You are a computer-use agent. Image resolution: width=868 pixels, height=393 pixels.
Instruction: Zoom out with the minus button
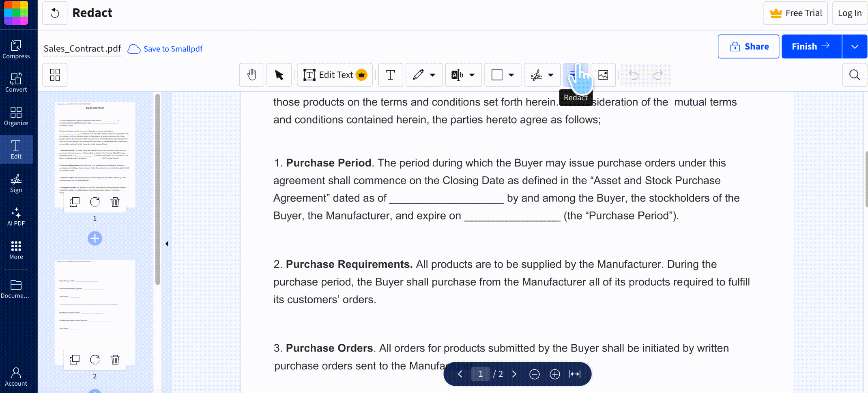point(535,374)
